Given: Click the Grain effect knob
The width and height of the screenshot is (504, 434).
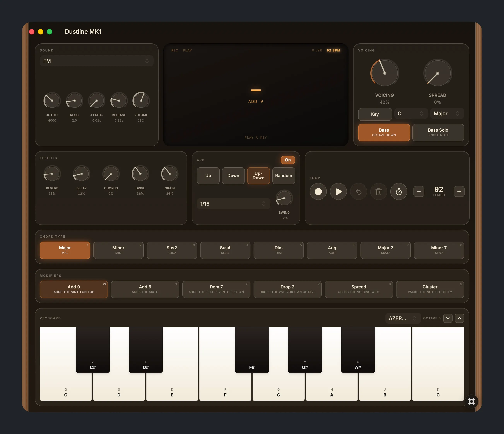Looking at the screenshot, I should [170, 174].
